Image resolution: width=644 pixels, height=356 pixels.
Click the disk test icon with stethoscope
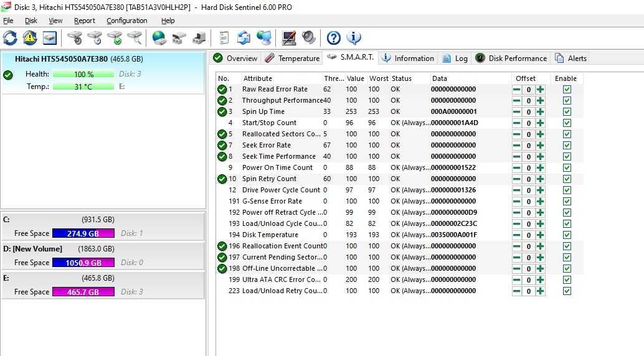point(75,38)
